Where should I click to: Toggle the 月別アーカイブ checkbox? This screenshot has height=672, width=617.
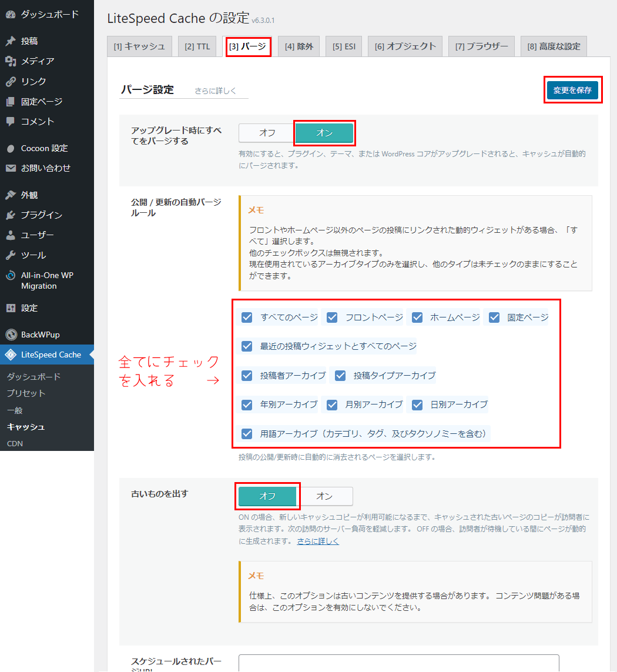pos(332,404)
